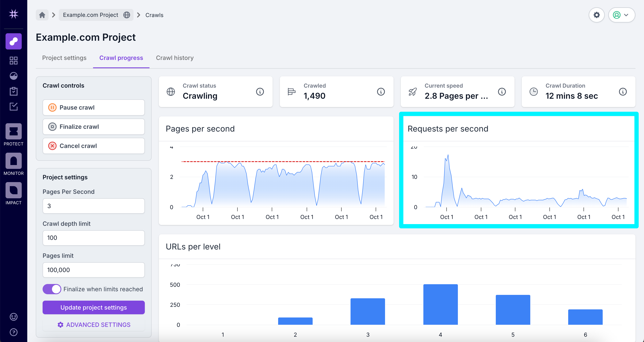Switch to the Project settings tab
Screen dimensions: 644x342
pyautogui.click(x=64, y=58)
